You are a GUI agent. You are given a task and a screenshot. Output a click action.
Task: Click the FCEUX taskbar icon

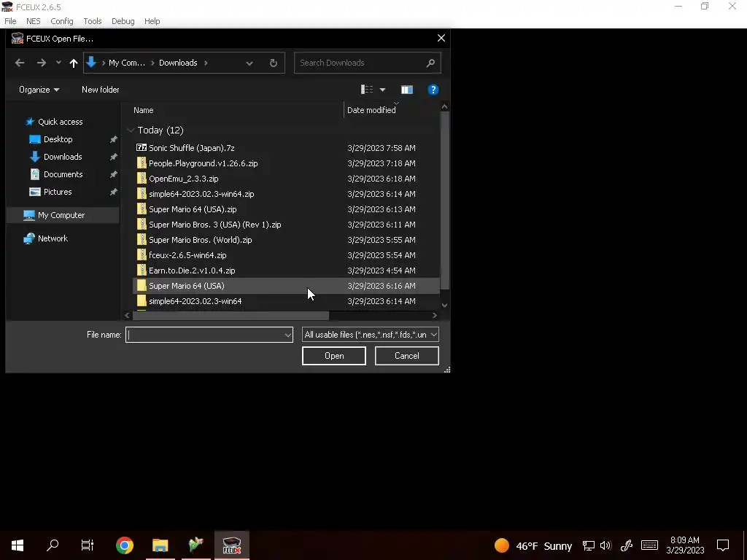point(231,545)
